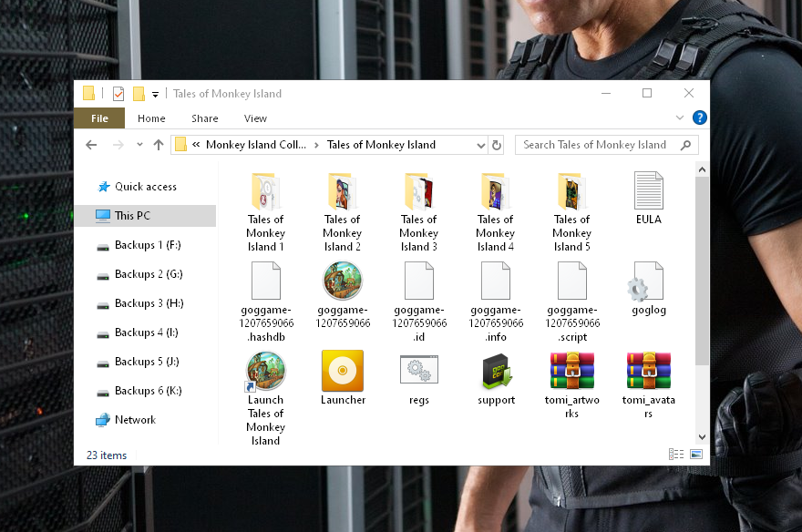Open the Home ribbon tab
The height and width of the screenshot is (532, 802).
(151, 118)
